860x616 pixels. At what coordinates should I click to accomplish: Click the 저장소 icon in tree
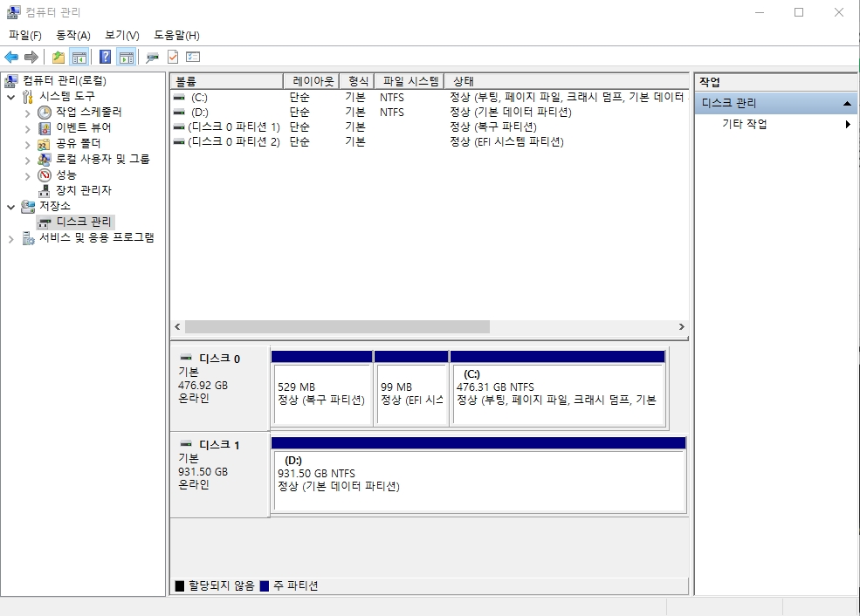[28, 207]
